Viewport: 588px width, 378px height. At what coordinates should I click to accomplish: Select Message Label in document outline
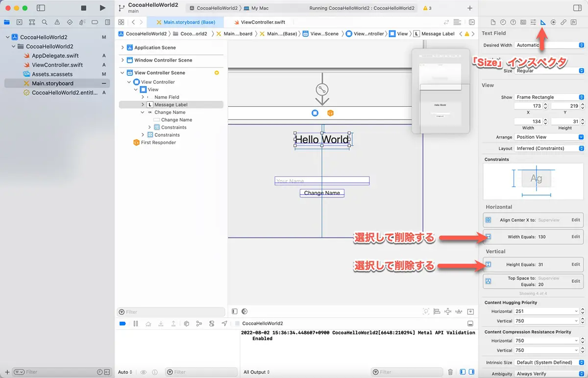(x=171, y=104)
